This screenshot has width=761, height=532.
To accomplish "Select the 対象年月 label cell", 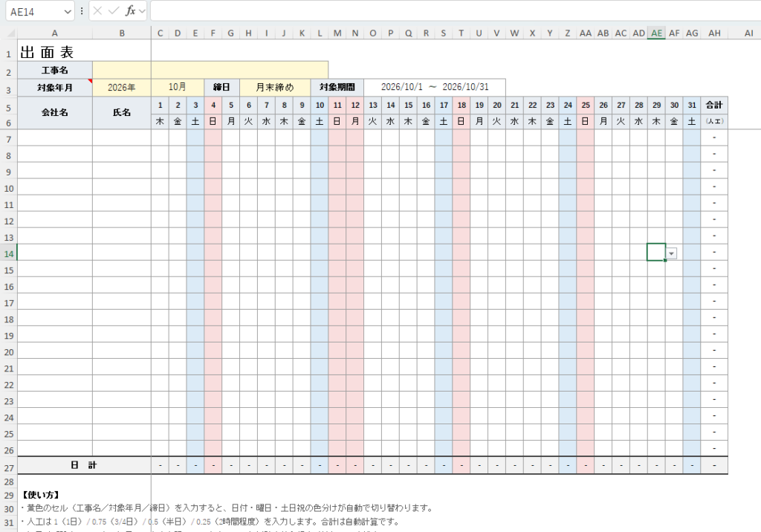I will (55, 88).
